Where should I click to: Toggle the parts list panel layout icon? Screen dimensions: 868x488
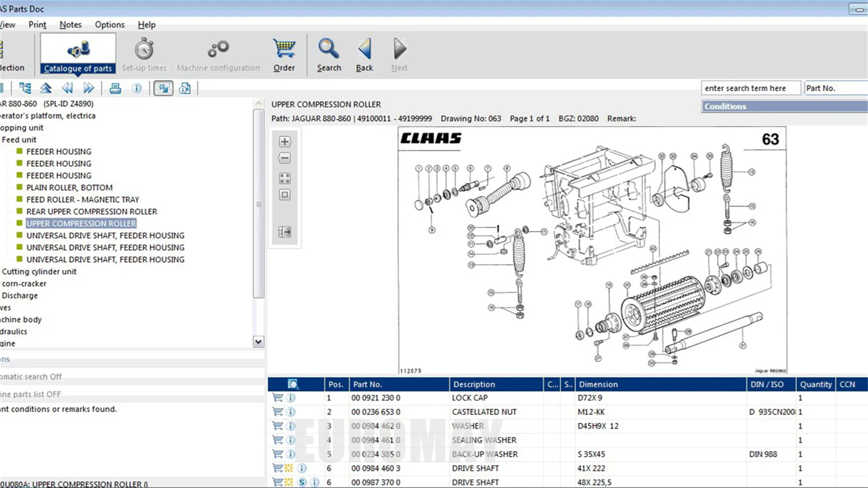click(x=284, y=232)
